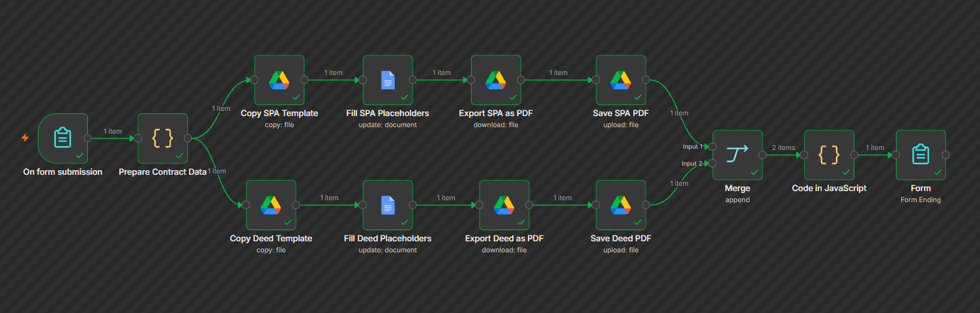The height and width of the screenshot is (313, 980).
Task: Open the Copy Deed Template Drive node
Action: click(271, 205)
